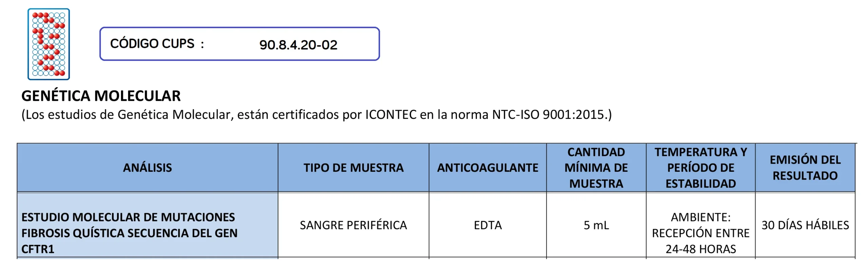This screenshot has height=273, width=868.
Task: Click the red-dotted laboratory logo icon
Action: pyautogui.click(x=48, y=44)
